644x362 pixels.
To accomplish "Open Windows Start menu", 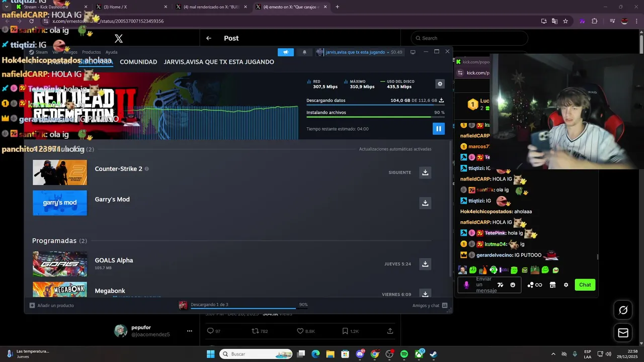I will pyautogui.click(x=210, y=354).
